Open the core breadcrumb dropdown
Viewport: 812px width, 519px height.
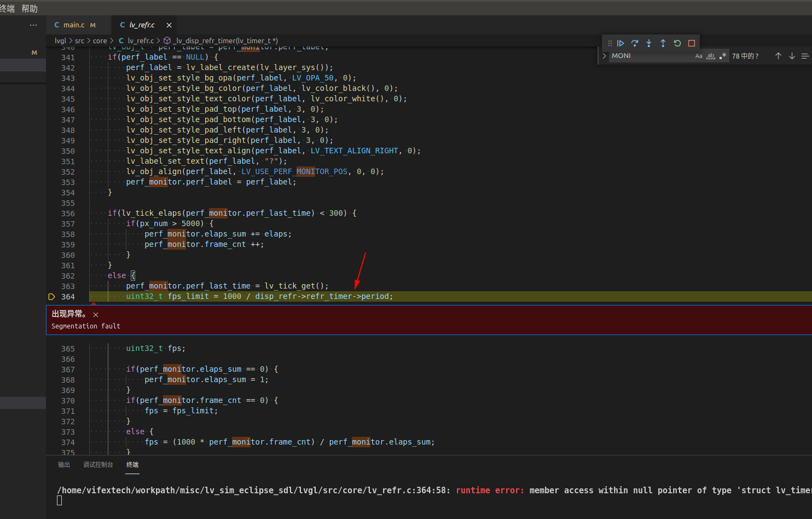coord(100,41)
